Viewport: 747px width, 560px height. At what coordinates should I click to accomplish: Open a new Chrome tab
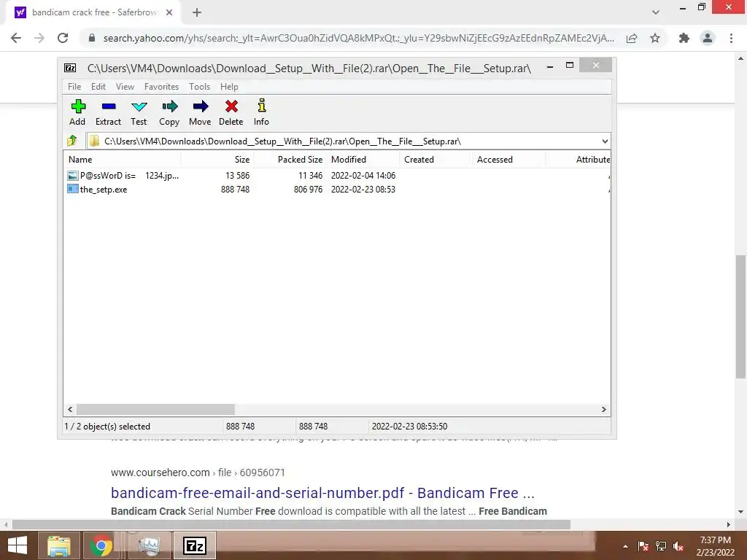tap(197, 13)
